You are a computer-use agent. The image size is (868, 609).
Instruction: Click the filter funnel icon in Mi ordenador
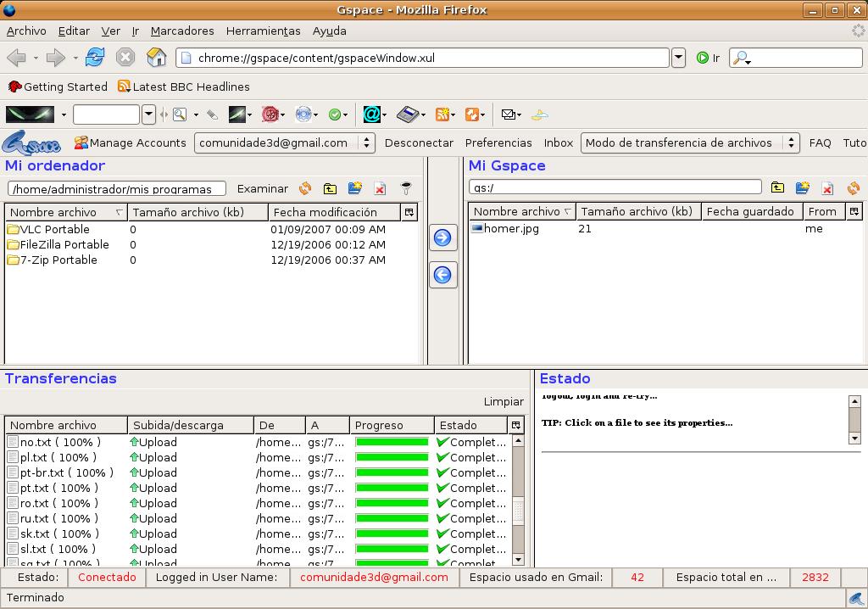(x=406, y=188)
